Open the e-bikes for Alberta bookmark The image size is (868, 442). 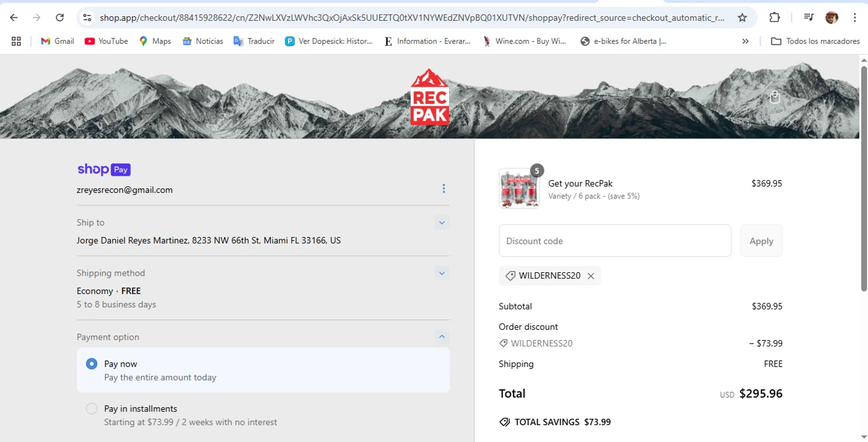coord(623,41)
